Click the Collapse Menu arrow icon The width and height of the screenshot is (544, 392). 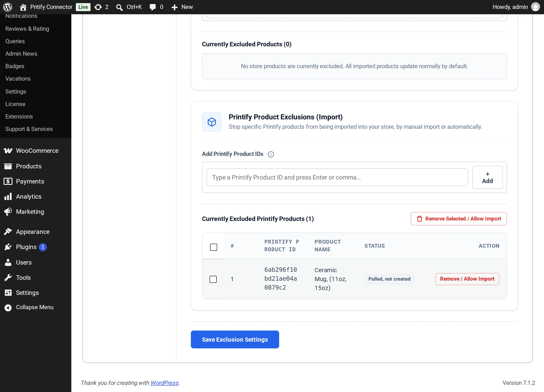click(x=8, y=308)
